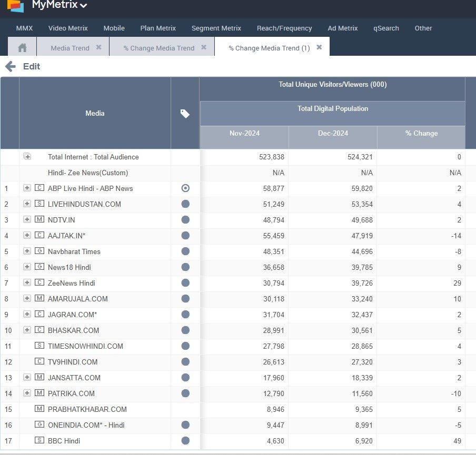476x455 pixels.
Task: Toggle the tag dot for Navbharat Times
Action: 185,251
